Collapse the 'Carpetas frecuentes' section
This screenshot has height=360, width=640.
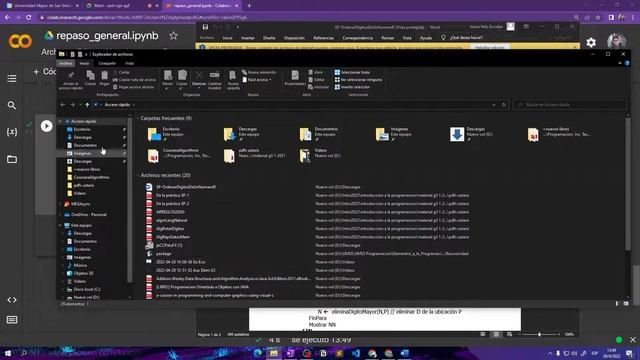tap(138, 118)
